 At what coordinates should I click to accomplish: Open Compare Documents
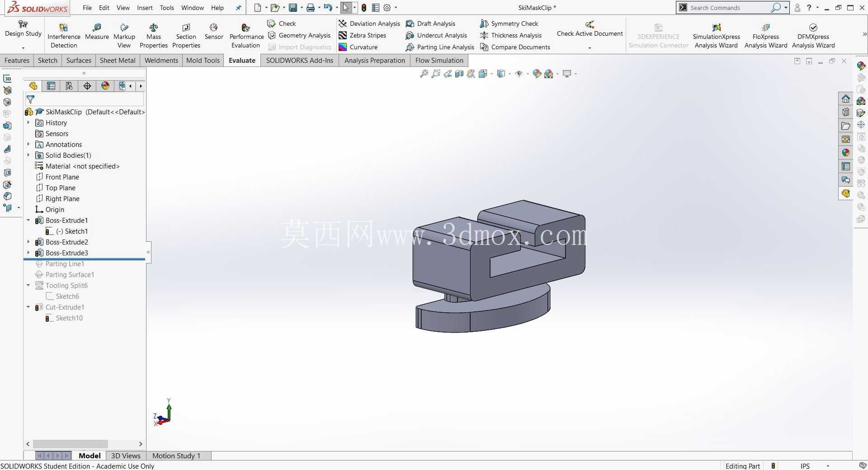tap(515, 47)
